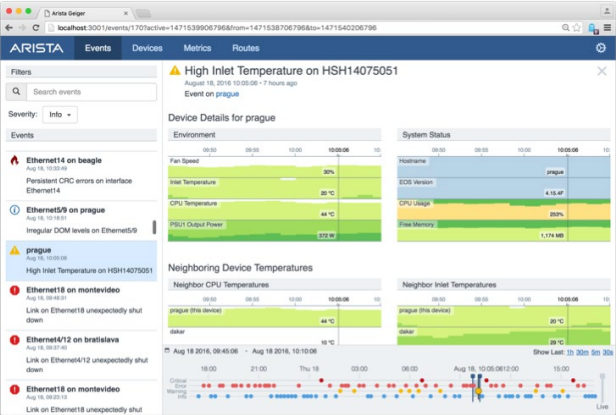Click the Search events input field

click(x=92, y=92)
